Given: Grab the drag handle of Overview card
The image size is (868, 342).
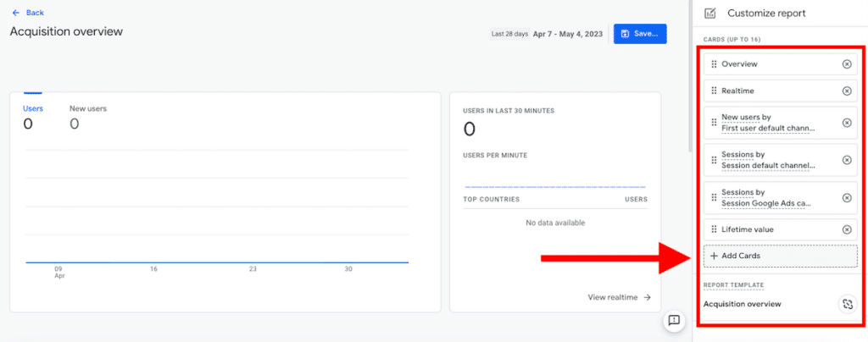Looking at the screenshot, I should point(714,64).
